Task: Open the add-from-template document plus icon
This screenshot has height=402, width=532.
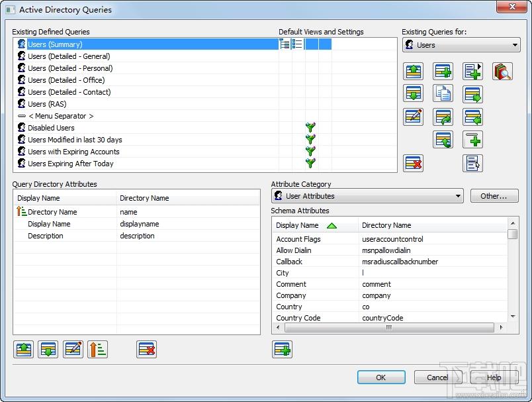Action: click(473, 72)
